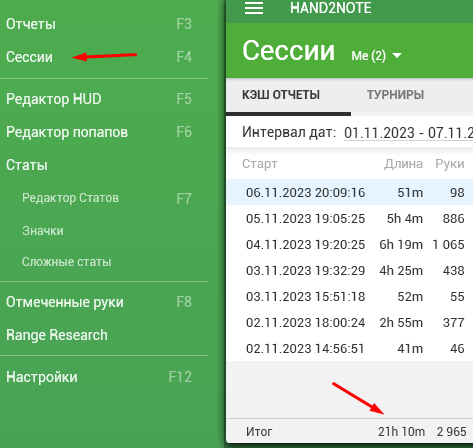This screenshot has width=473, height=448.
Task: Click the date interval 01.11.2023 field
Action: pyautogui.click(x=408, y=133)
